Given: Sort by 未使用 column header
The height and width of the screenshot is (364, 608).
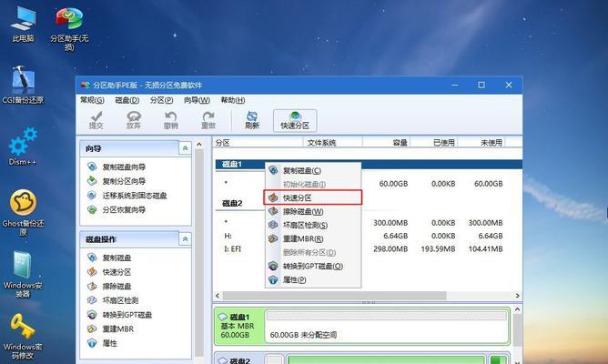Looking at the screenshot, I should coord(481,143).
